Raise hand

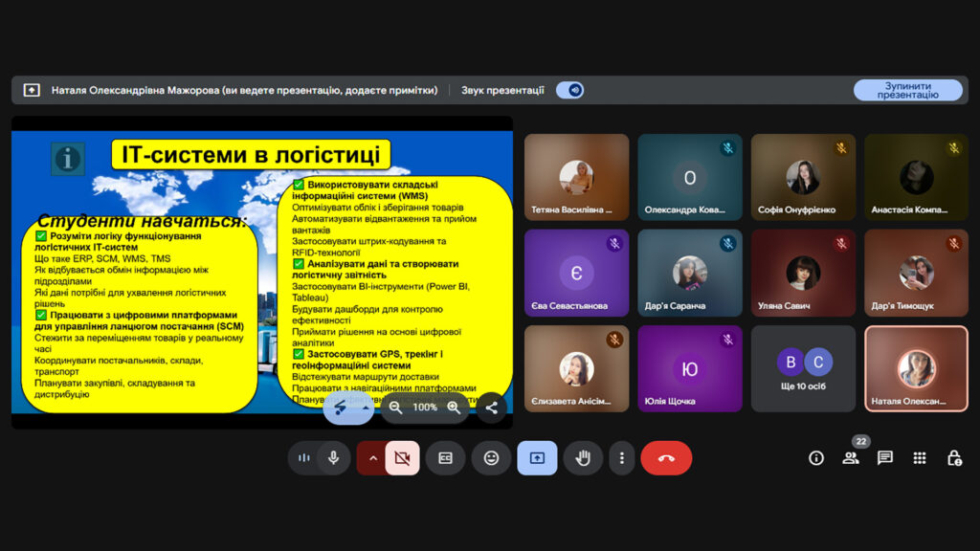coord(583,458)
